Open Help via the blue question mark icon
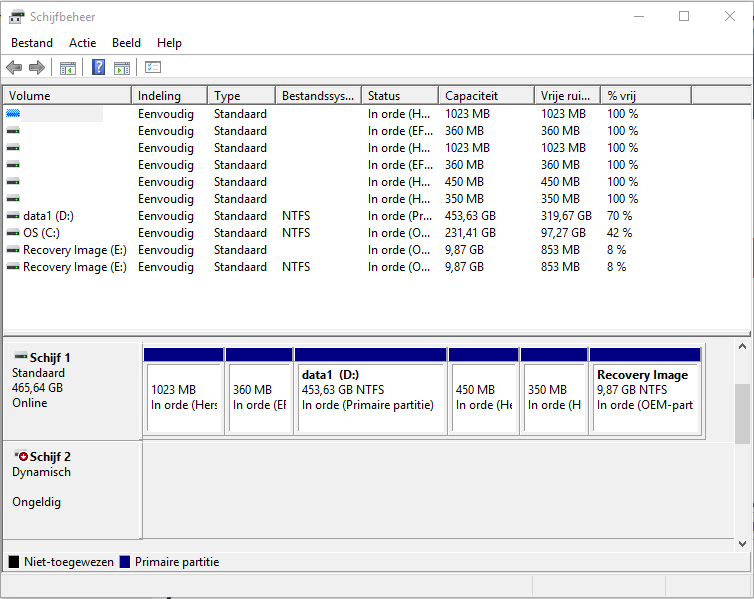The height and width of the screenshot is (599, 754). [x=98, y=68]
